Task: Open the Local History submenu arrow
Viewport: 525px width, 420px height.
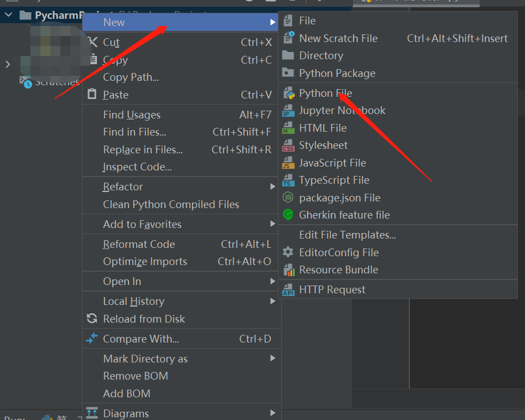Action: (272, 302)
